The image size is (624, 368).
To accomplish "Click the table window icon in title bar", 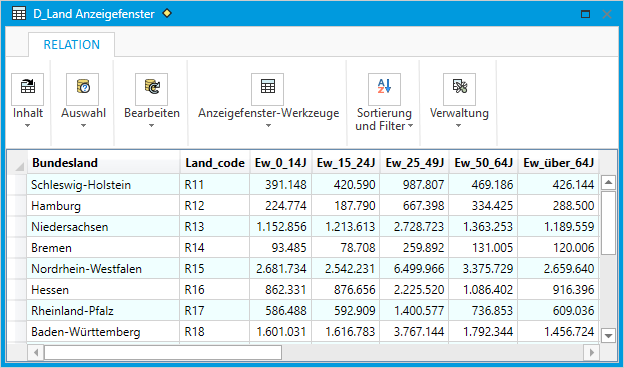I will 19,14.
